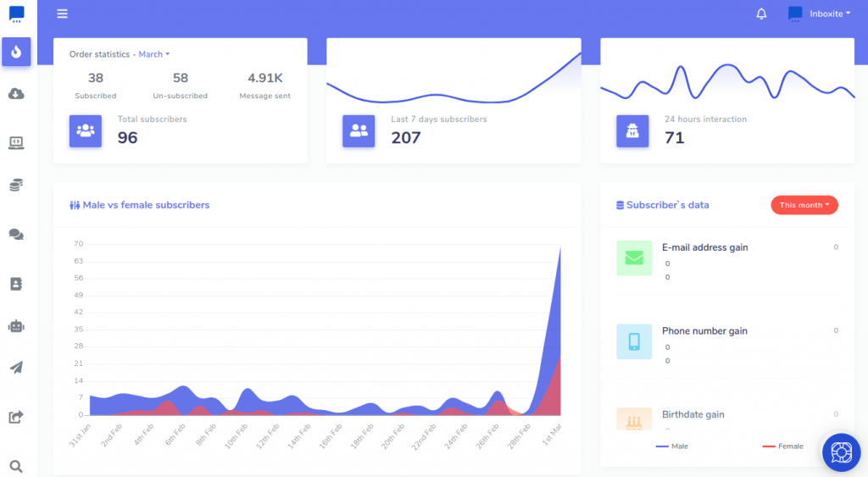
Task: Click the search magnifier sidebar icon
Action: click(16, 467)
